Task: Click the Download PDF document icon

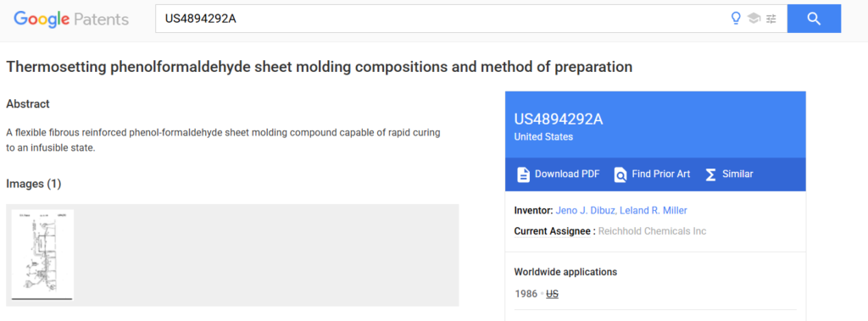Action: pyautogui.click(x=523, y=174)
